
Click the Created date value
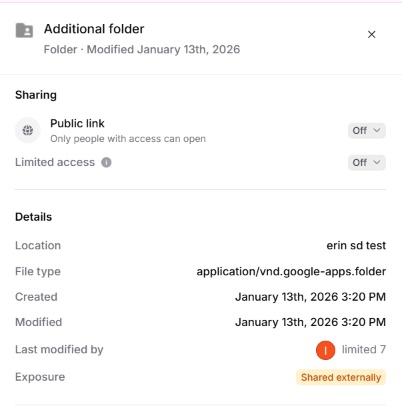click(x=310, y=297)
